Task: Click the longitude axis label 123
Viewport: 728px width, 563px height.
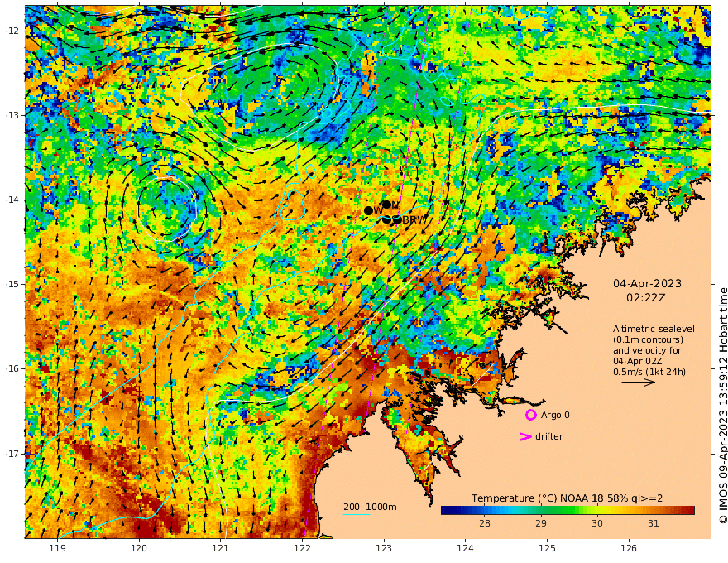Action: click(x=384, y=548)
